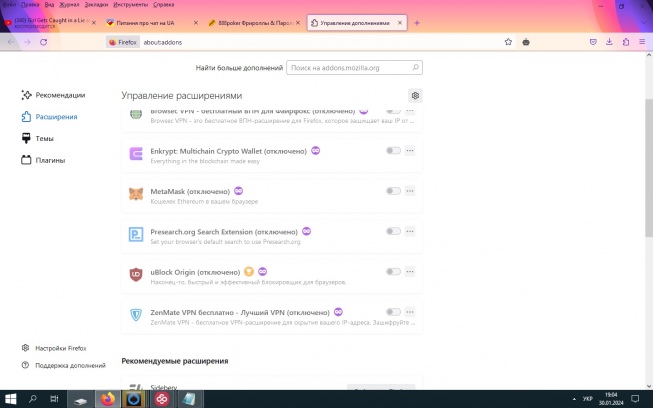
Task: Open the Расширения sidebar section
Action: (49, 117)
